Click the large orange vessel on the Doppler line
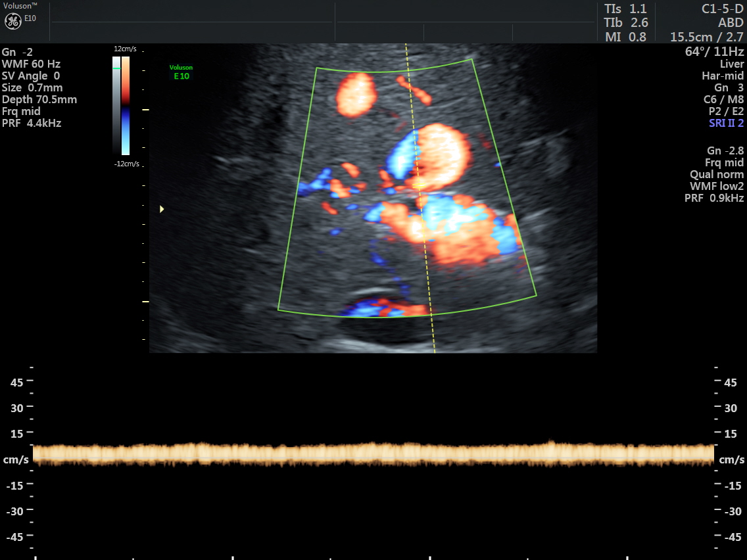The height and width of the screenshot is (560, 747). [x=442, y=156]
